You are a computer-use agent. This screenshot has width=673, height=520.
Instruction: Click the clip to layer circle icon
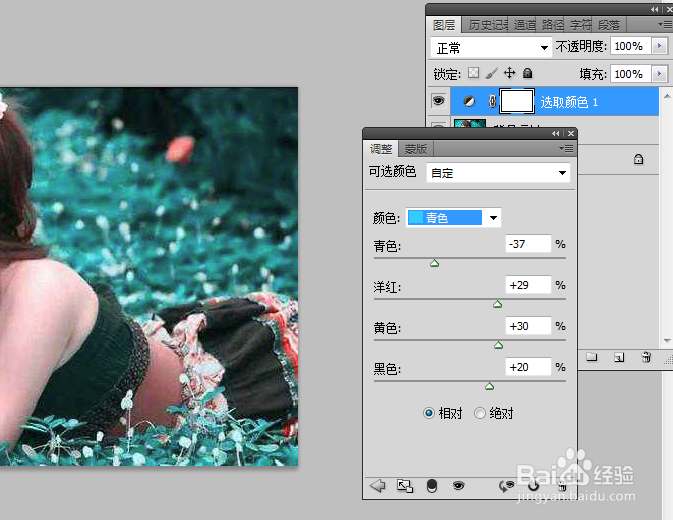click(x=432, y=486)
